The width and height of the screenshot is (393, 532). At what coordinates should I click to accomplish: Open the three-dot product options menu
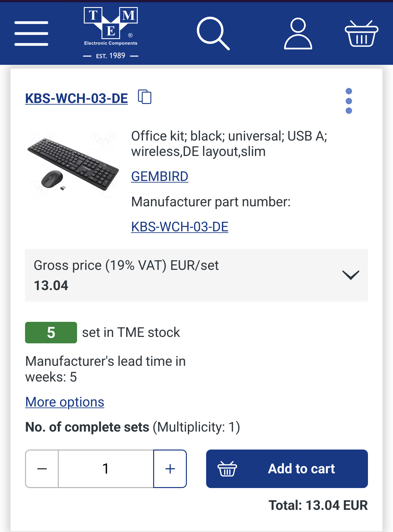point(349,101)
